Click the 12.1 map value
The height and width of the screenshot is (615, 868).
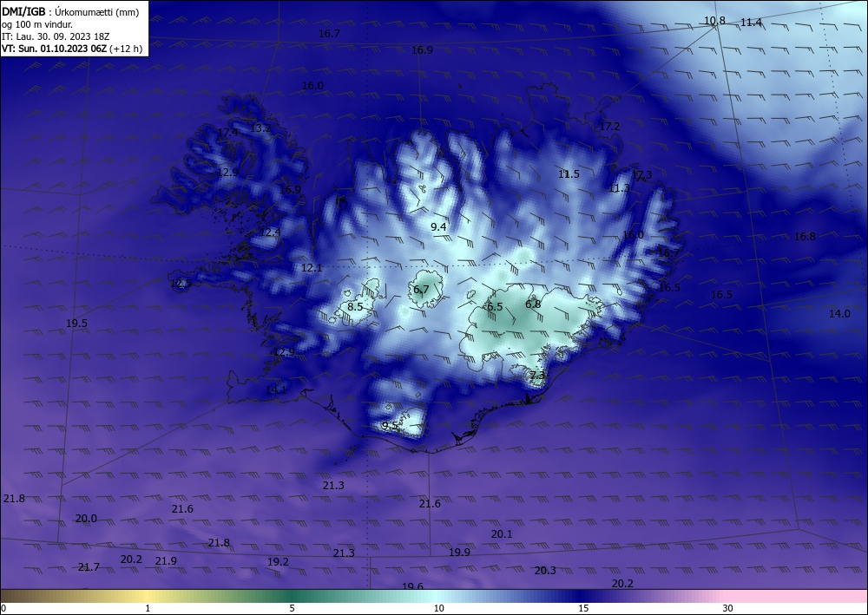[312, 268]
